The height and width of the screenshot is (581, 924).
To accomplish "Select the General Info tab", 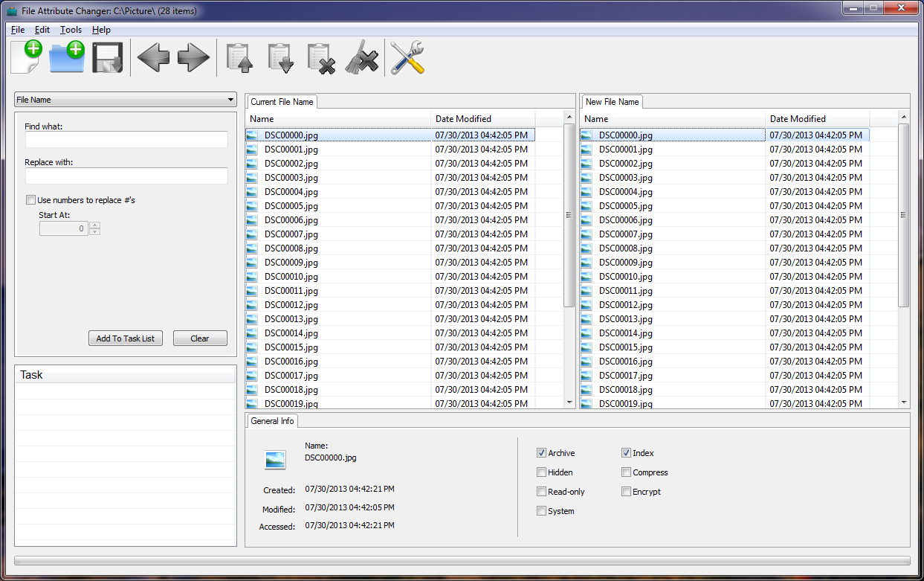I will [x=272, y=421].
